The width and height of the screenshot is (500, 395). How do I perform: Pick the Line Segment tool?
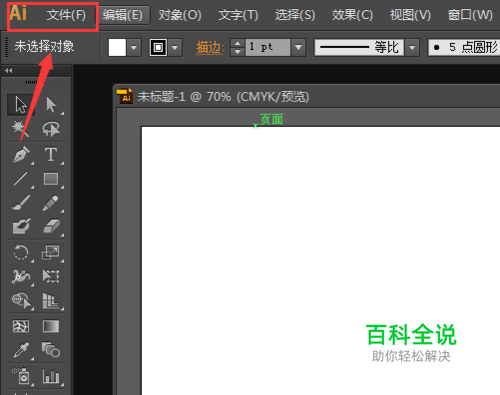click(21, 179)
